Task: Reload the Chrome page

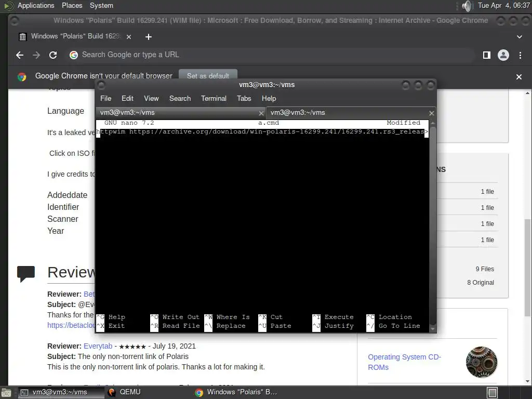Action: tap(53, 55)
